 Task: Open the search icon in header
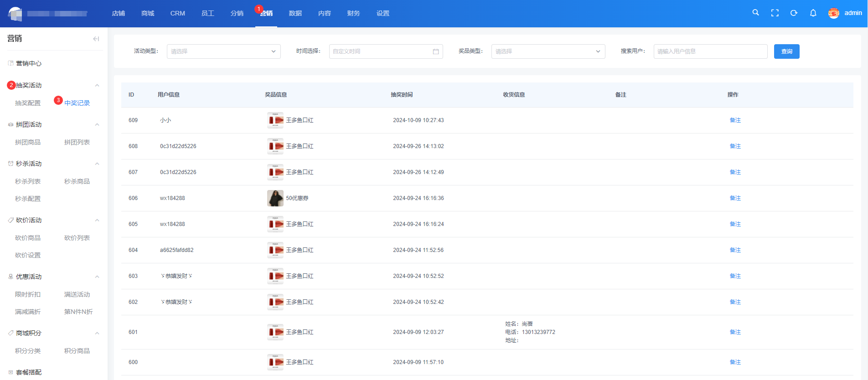pos(755,13)
